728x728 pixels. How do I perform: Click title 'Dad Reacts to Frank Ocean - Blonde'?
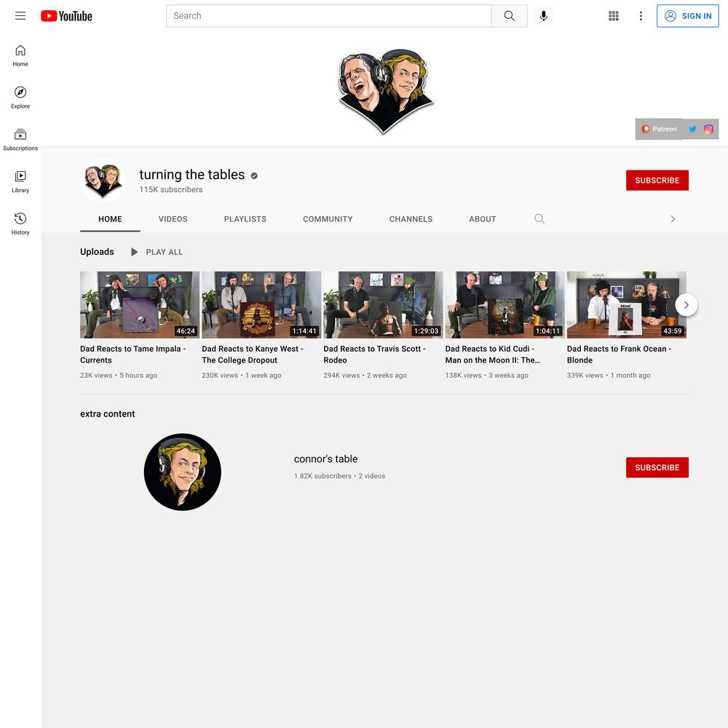[x=619, y=355]
